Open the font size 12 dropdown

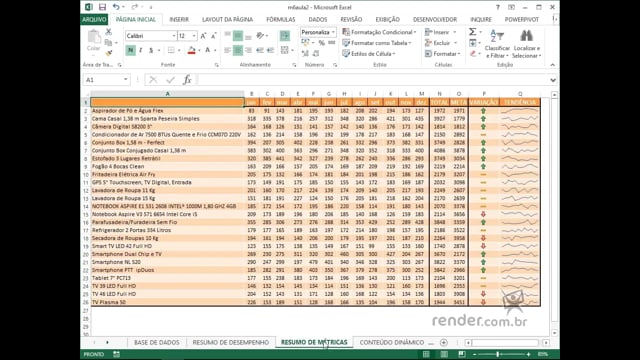coord(194,36)
